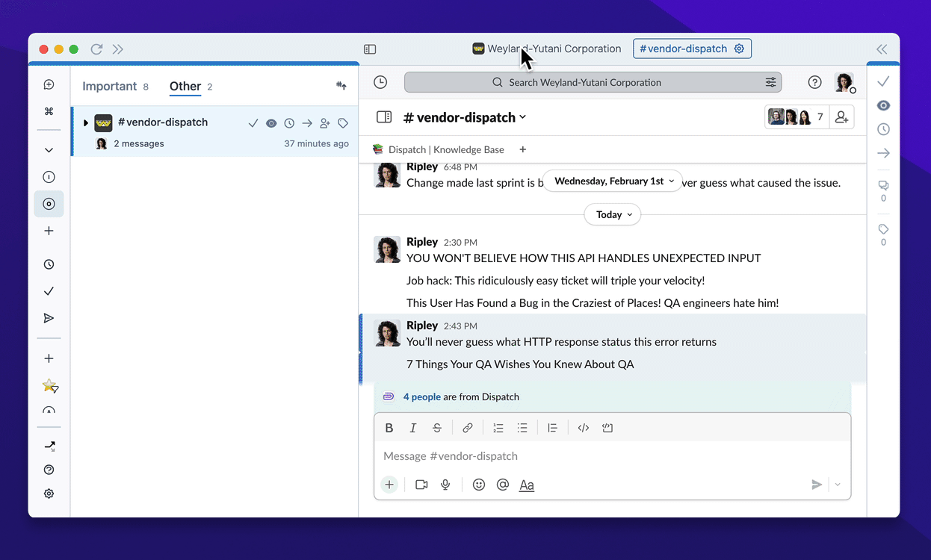This screenshot has height=560, width=931.
Task: Click the gear icon in the #vendor-dispatch top tab
Action: point(739,49)
